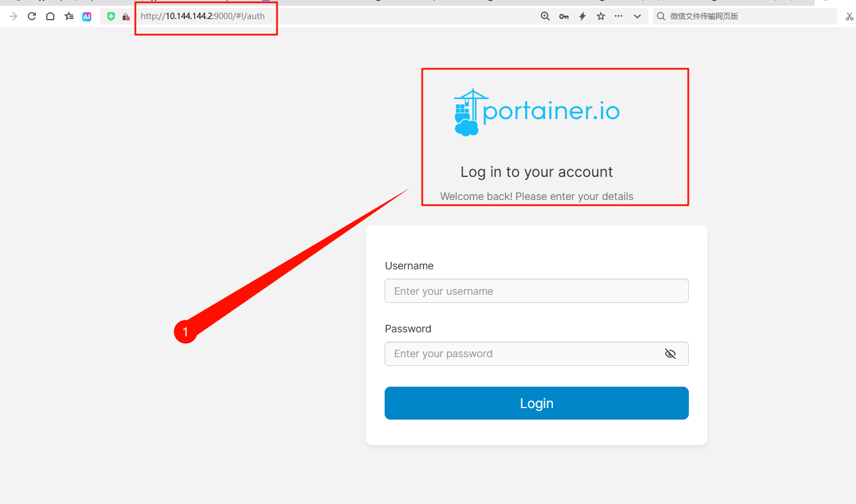Open the favorites list icon
Image resolution: width=856 pixels, height=504 pixels.
69,16
